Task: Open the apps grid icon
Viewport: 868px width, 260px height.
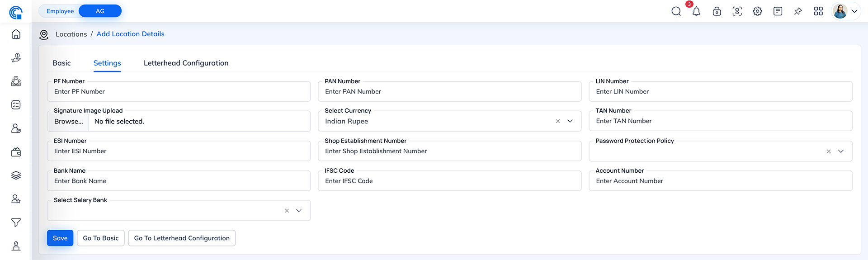Action: 818,11
